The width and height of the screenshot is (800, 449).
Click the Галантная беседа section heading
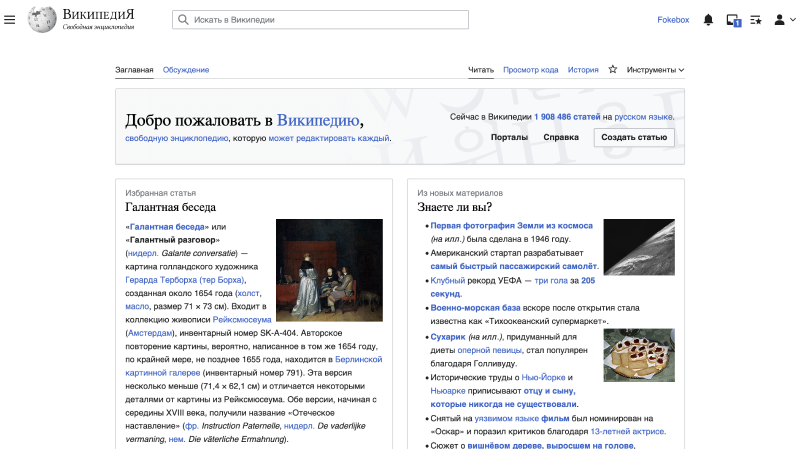[170, 207]
